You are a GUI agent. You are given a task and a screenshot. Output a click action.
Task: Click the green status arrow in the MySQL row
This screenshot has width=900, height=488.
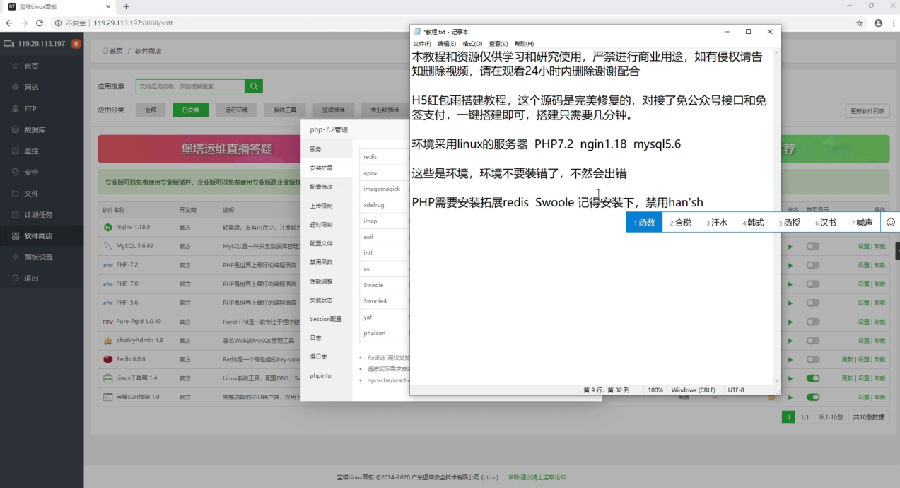coord(790,247)
